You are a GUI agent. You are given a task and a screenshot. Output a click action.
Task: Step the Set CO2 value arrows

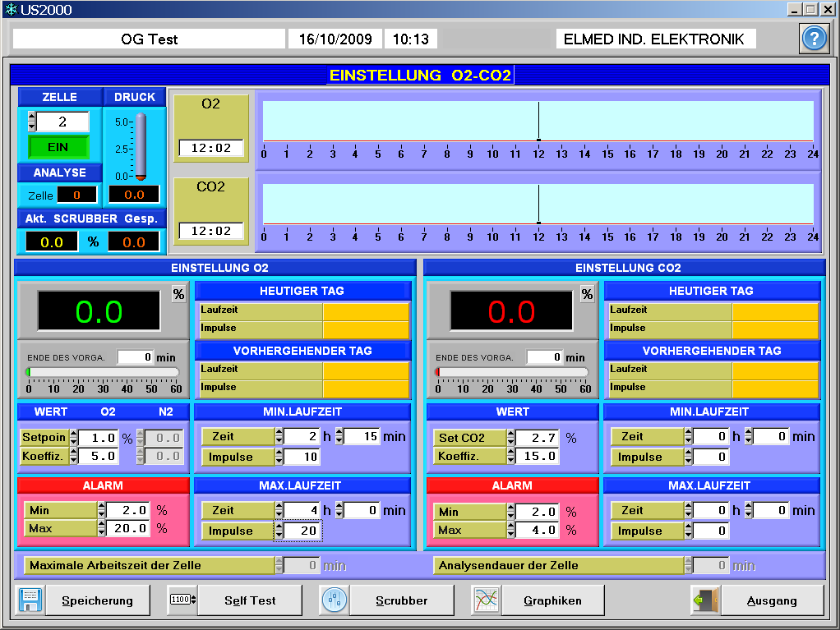[x=511, y=438]
